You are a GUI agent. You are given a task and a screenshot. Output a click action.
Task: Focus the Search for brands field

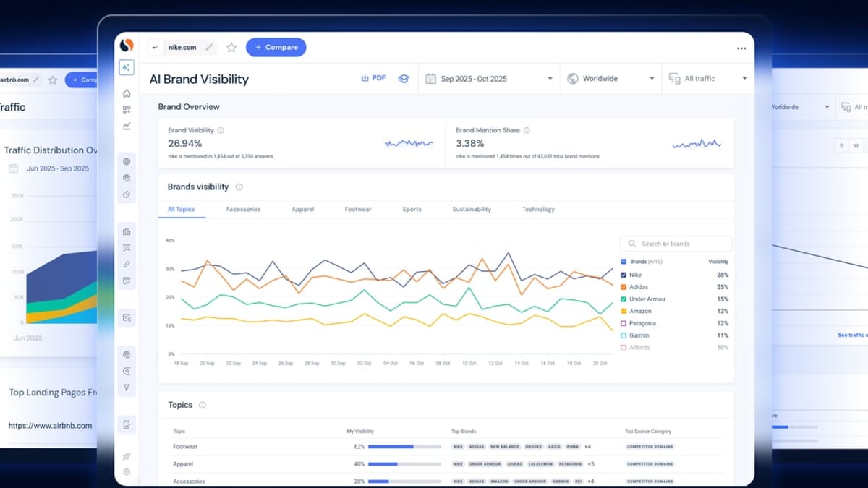tap(676, 244)
